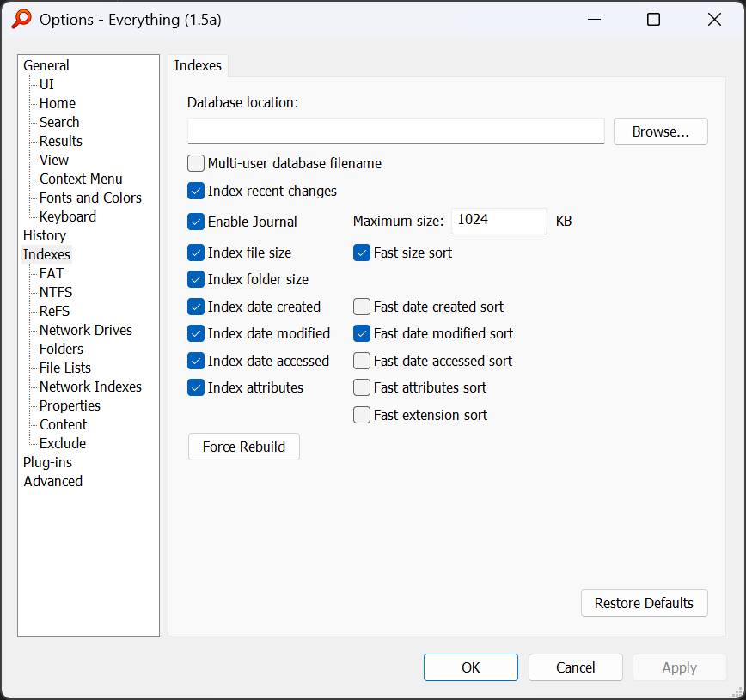746x700 pixels.
Task: Click the Database location text field
Action: point(395,131)
